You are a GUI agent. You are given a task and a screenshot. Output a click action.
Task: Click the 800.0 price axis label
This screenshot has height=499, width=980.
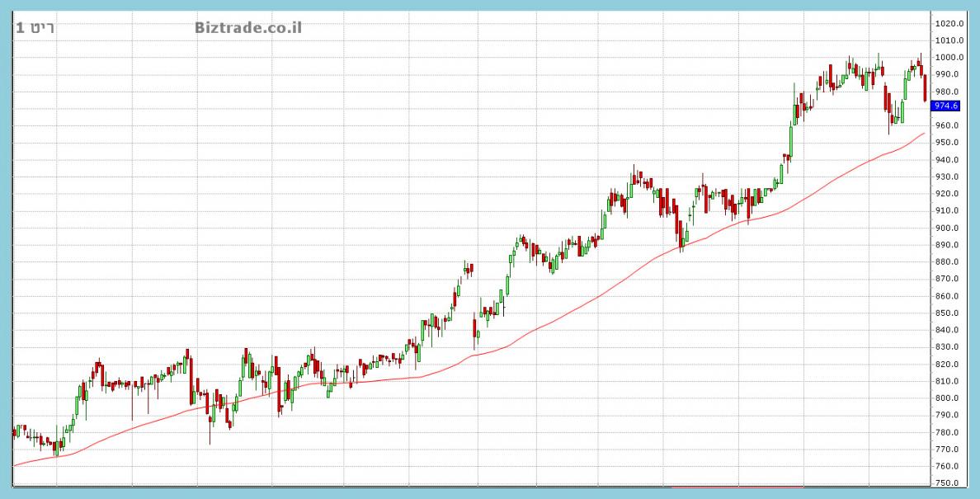(x=949, y=398)
